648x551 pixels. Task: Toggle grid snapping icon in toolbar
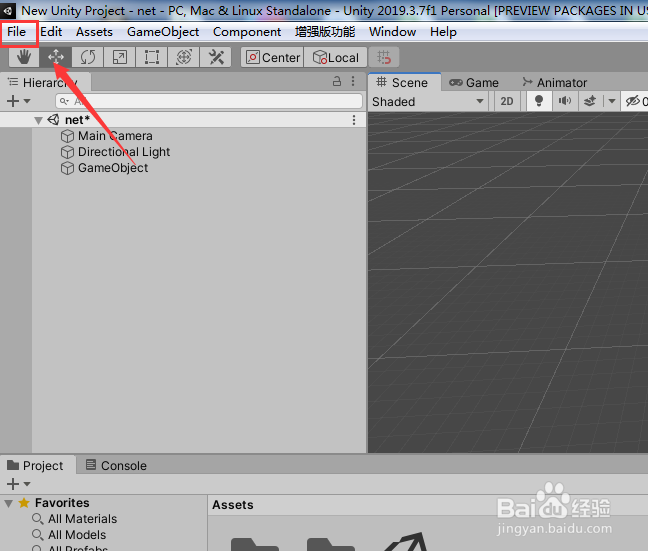point(384,57)
